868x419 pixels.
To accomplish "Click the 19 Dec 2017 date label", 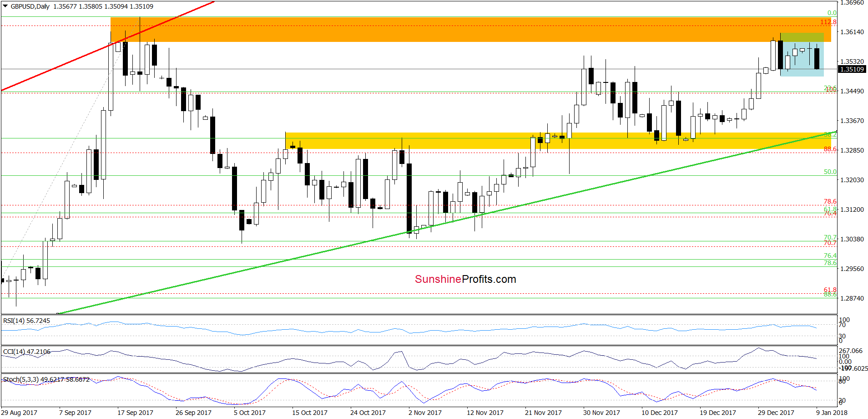I will 718,413.
